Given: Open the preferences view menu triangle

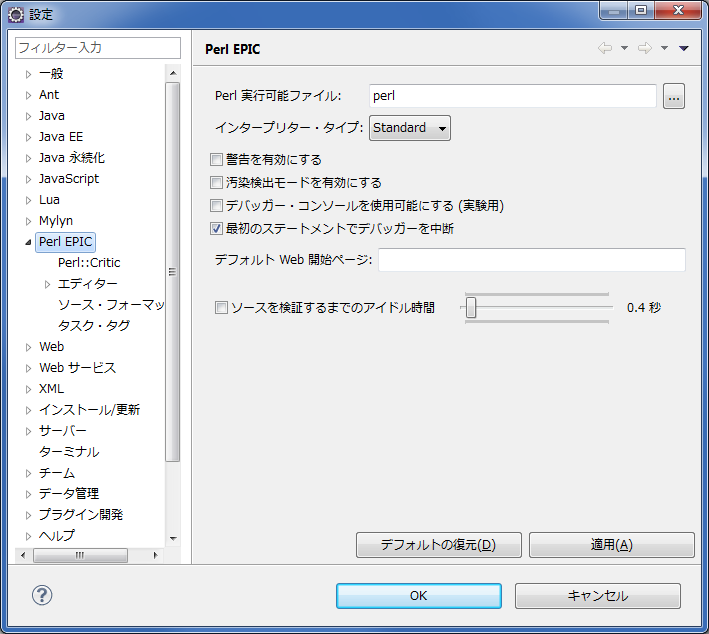Looking at the screenshot, I should [x=684, y=48].
